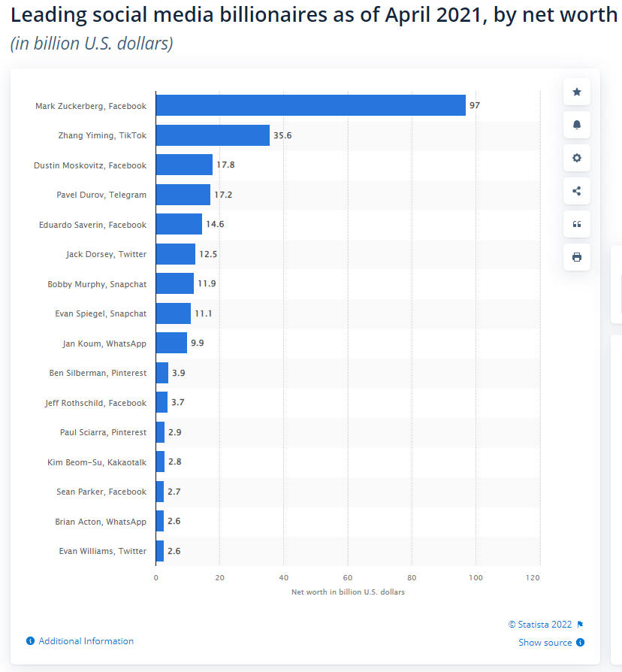The height and width of the screenshot is (672, 622).
Task: Click the Evan Spiegel Snapchat bar
Action: (x=174, y=313)
